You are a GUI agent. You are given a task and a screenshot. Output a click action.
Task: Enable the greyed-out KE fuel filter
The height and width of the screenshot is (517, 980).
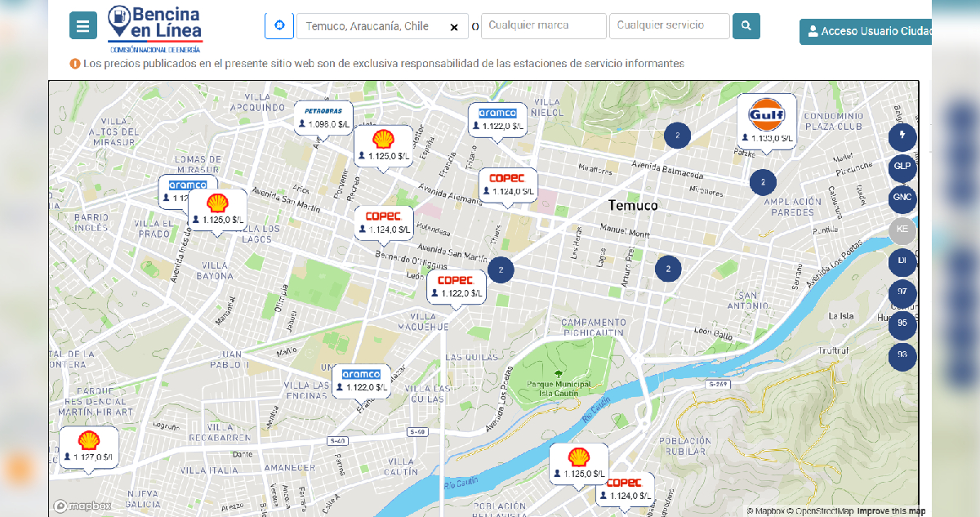(x=902, y=230)
